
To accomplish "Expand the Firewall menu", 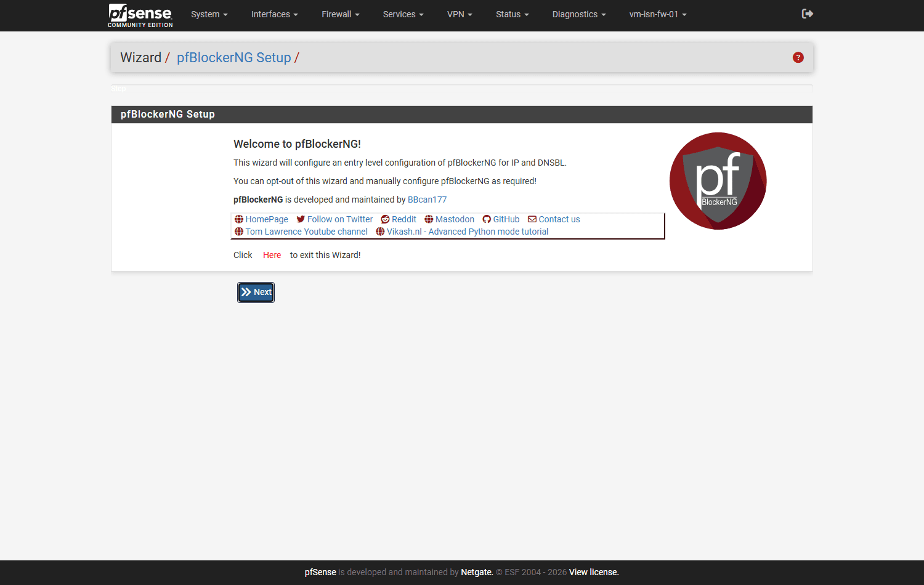I will [x=341, y=14].
